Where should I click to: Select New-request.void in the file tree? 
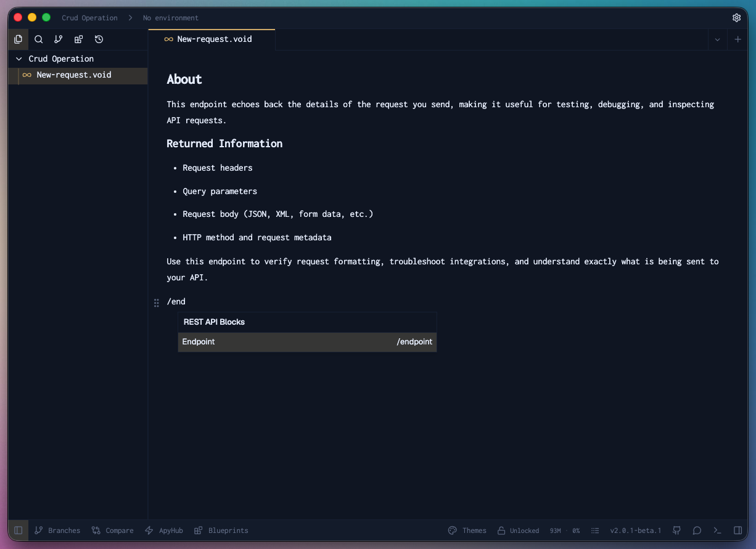click(x=78, y=75)
